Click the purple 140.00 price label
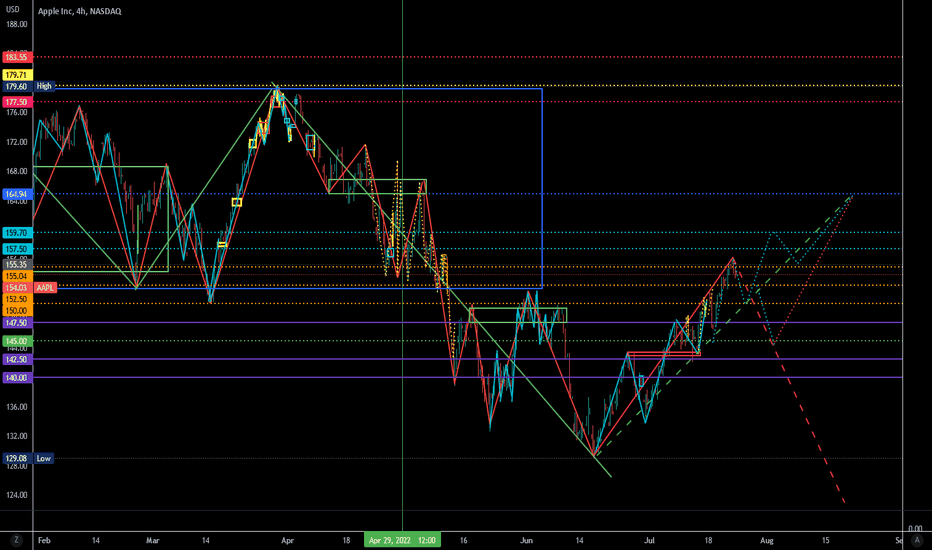This screenshot has width=932, height=550. coord(17,378)
